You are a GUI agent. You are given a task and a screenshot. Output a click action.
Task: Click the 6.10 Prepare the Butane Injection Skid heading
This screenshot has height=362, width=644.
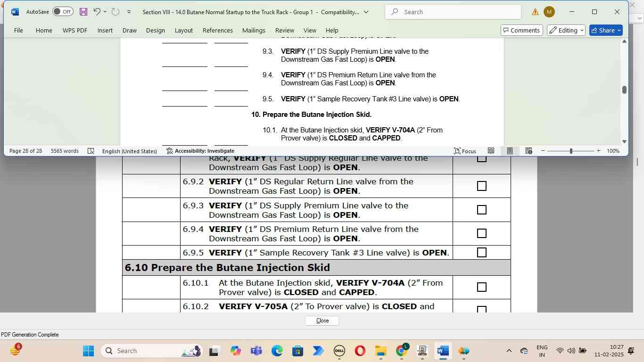pyautogui.click(x=227, y=268)
